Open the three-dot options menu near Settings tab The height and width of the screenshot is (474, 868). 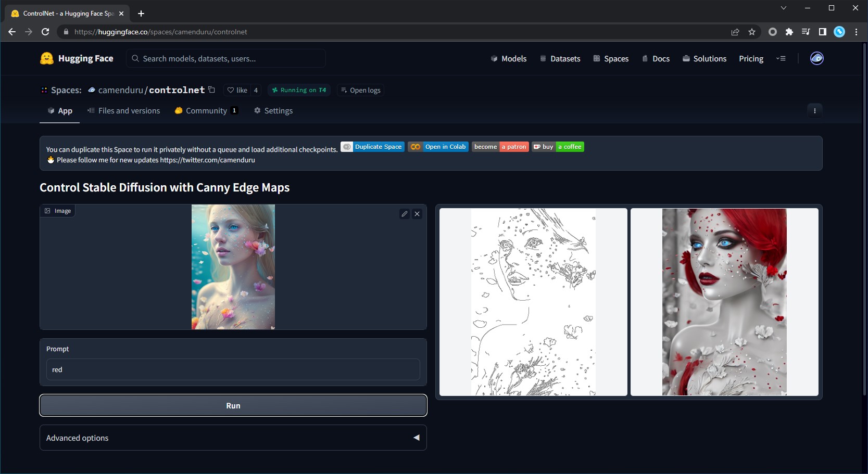[x=814, y=110]
